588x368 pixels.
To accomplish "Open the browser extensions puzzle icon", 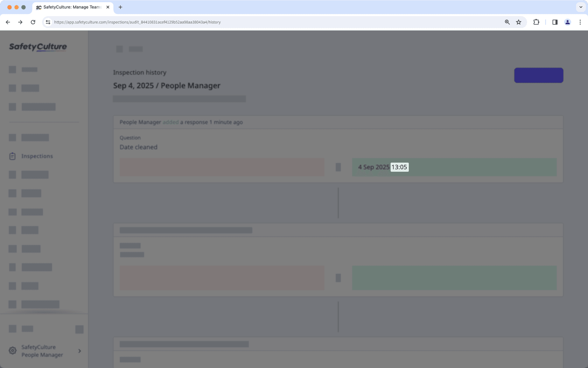I will pyautogui.click(x=536, y=22).
